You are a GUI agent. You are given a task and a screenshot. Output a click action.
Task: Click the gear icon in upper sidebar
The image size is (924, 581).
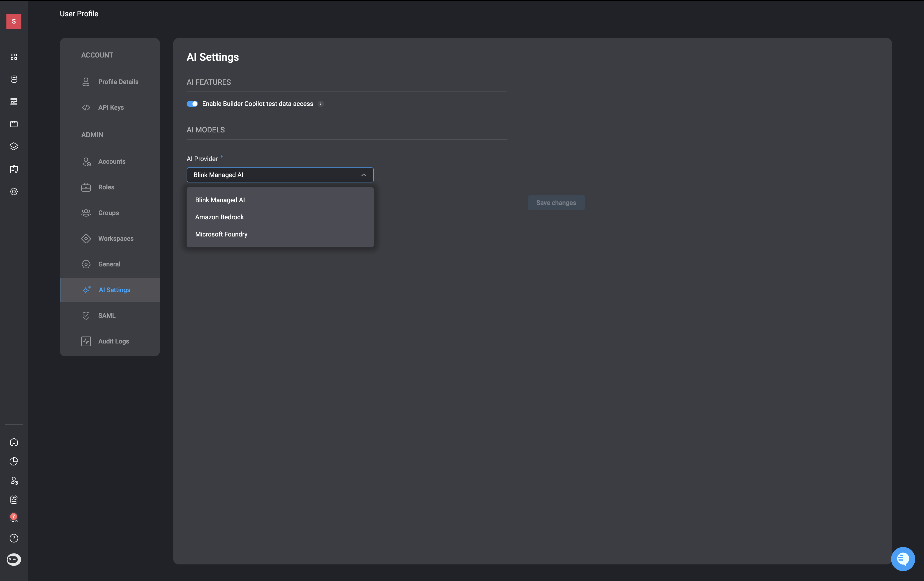click(14, 192)
